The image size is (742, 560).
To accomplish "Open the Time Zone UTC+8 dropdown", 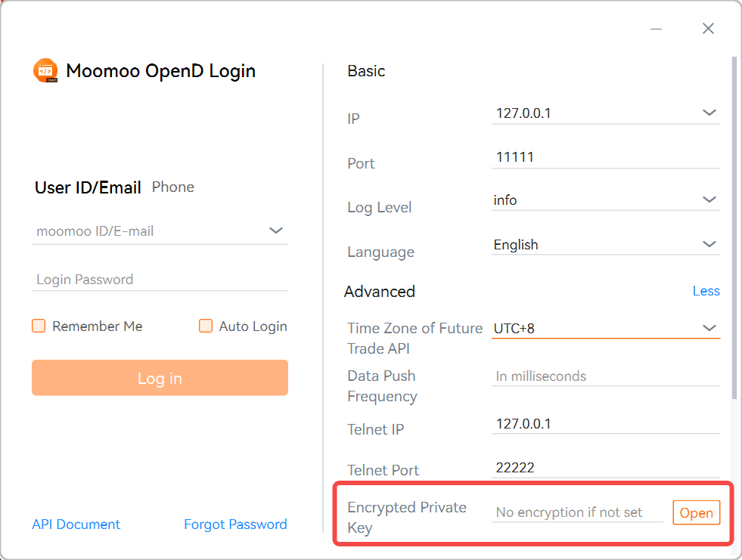I will pos(709,328).
